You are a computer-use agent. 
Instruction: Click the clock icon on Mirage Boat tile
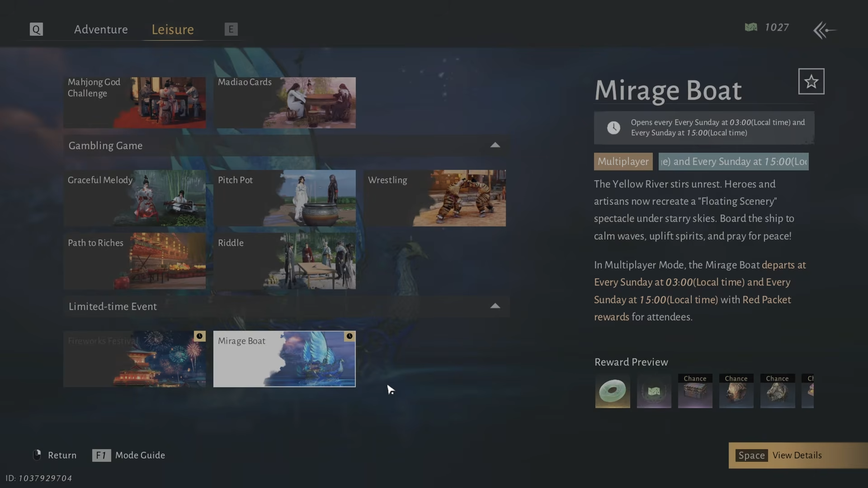[x=349, y=336]
